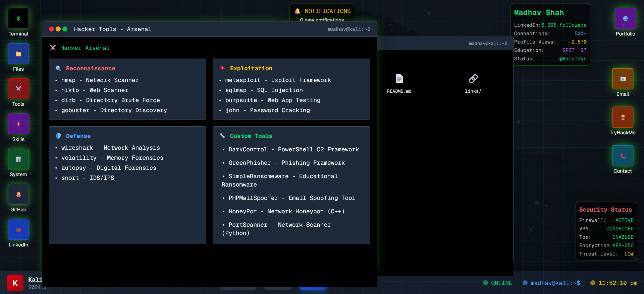This screenshot has height=294, width=644.
Task: Click the Encryption AES-256 value
Action: coord(623,245)
